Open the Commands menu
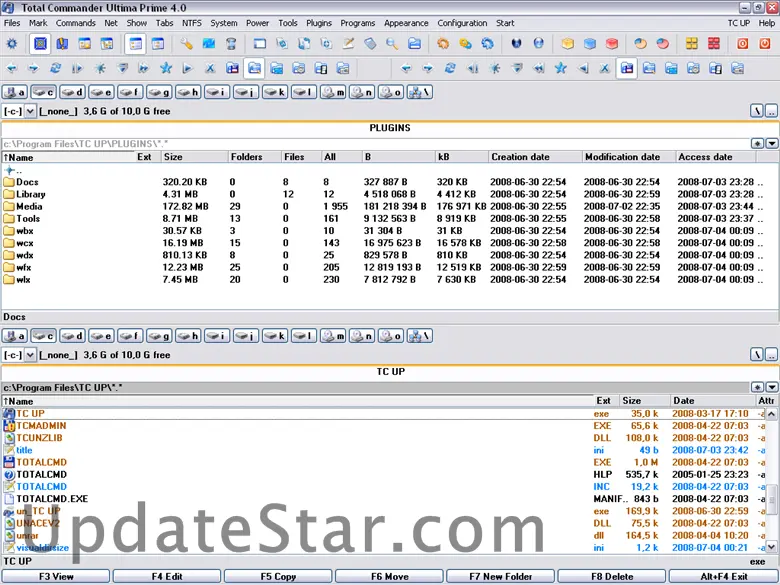Viewport: 780px width, 585px height. tap(76, 23)
